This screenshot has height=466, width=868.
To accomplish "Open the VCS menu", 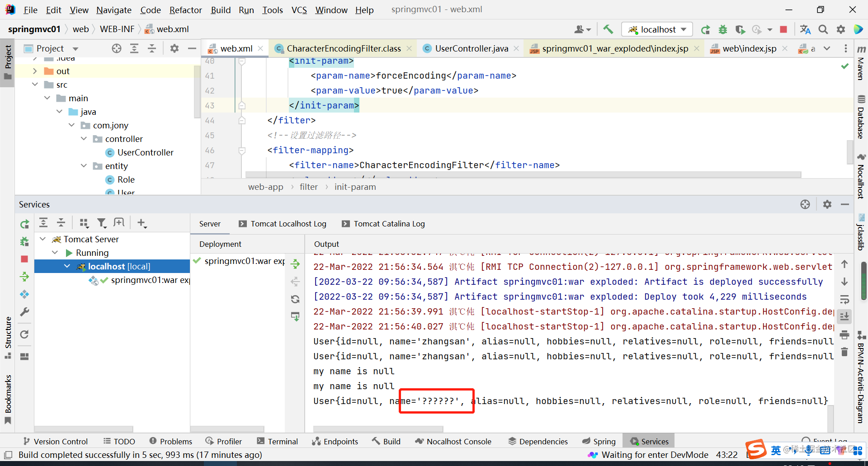I will pyautogui.click(x=299, y=10).
